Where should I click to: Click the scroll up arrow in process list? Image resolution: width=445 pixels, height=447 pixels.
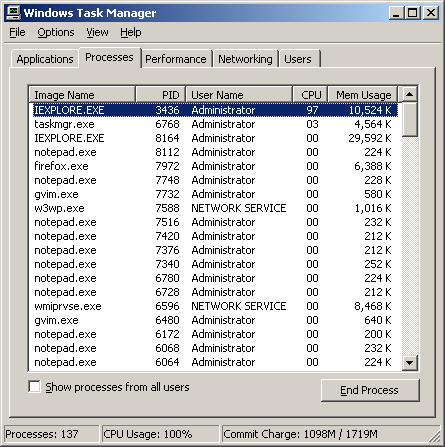(409, 95)
